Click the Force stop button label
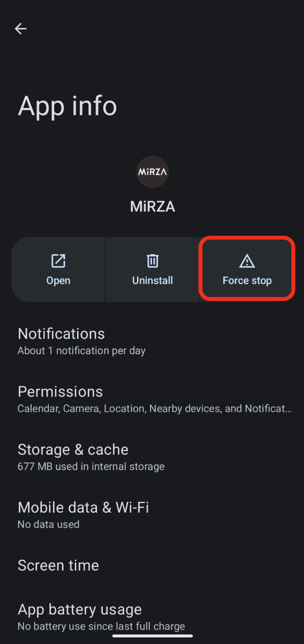Screen dimensions: 304x644 247,280
